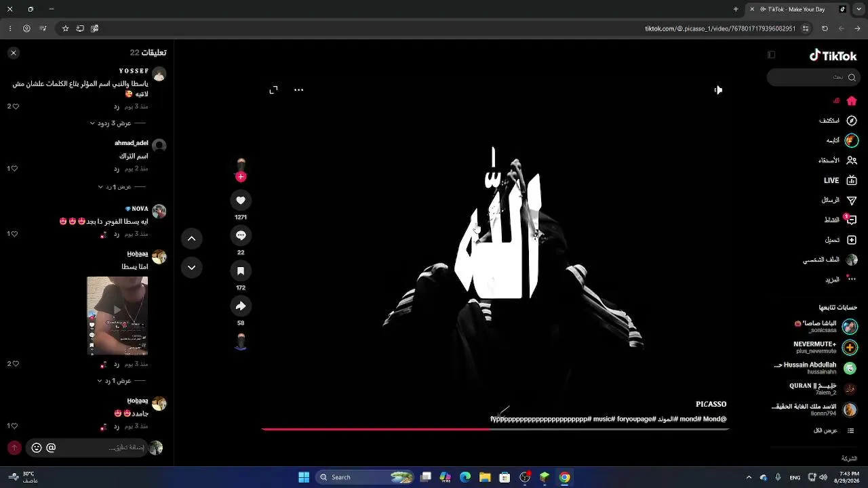The width and height of the screenshot is (868, 488).
Task: Open followed account 'الباشا صاصا'
Action: click(826, 327)
